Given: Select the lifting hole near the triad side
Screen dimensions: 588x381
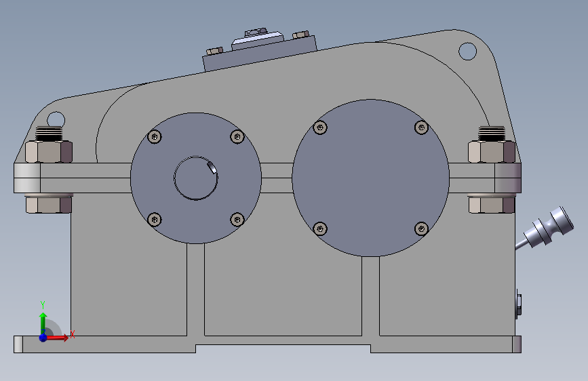Looking at the screenshot, I should (x=56, y=120).
